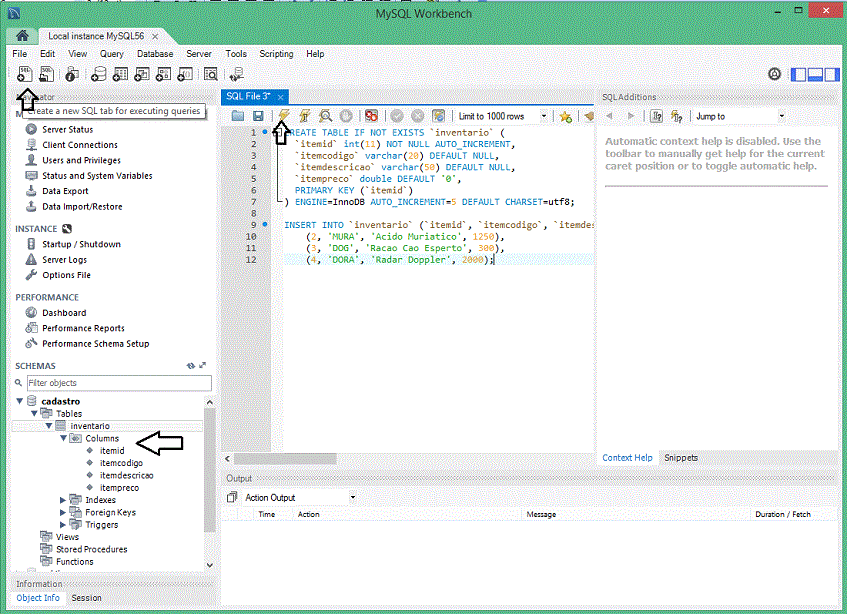Switch to the Snippets tab

pyautogui.click(x=681, y=457)
